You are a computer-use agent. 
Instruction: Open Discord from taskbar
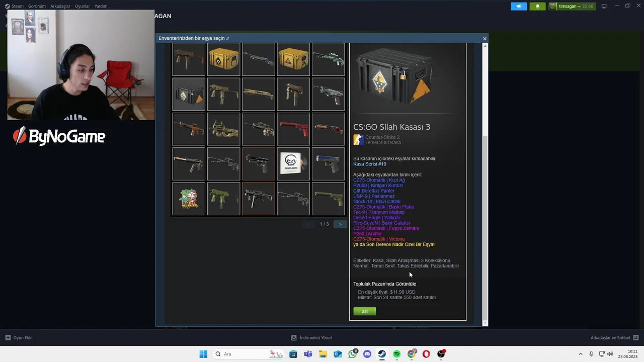367,354
